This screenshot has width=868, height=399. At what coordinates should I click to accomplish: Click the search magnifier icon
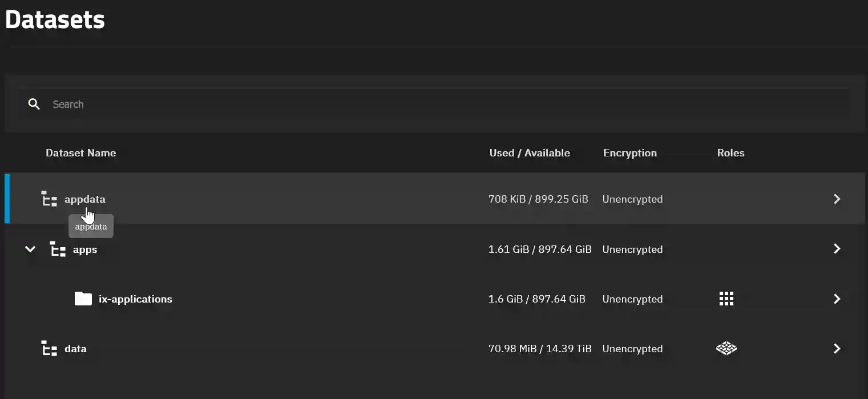click(34, 104)
